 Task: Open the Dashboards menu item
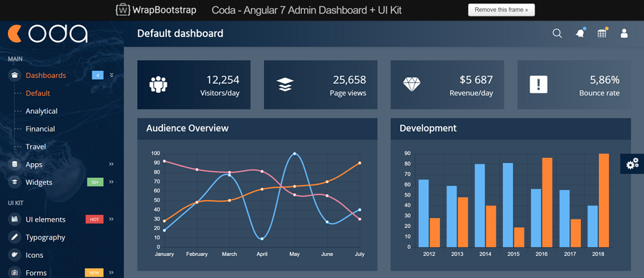pyautogui.click(x=46, y=76)
